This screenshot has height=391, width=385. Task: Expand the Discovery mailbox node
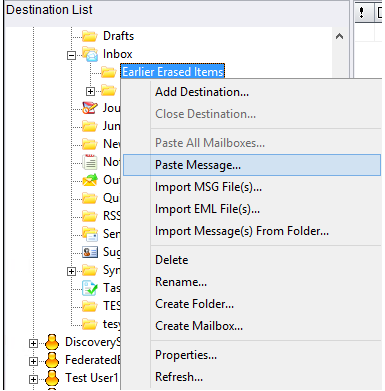(33, 343)
